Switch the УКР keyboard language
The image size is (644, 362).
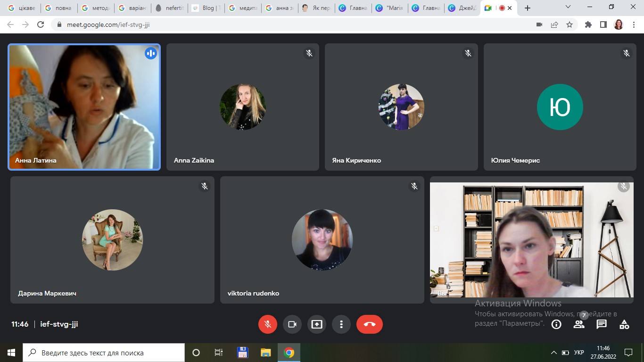[579, 353]
